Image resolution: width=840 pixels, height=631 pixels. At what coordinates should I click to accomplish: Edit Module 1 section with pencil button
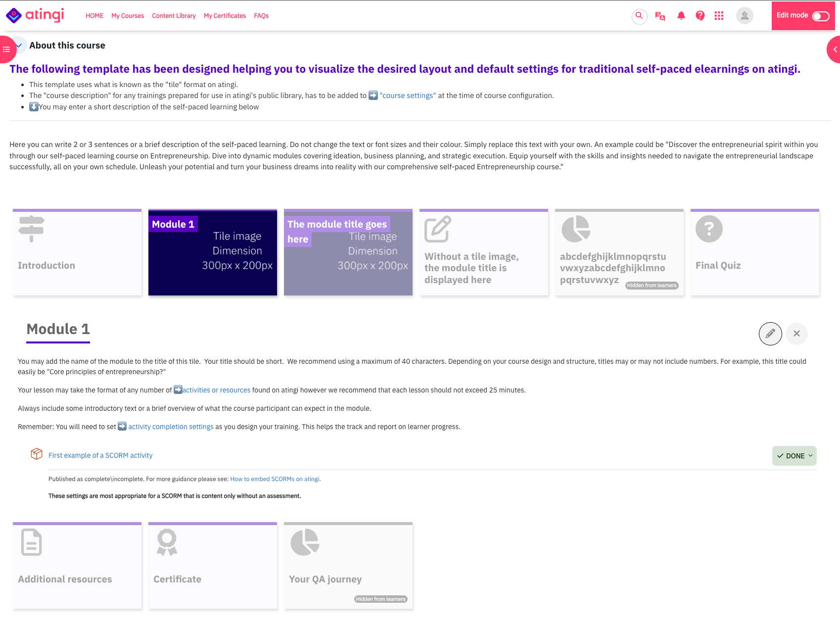[770, 334]
